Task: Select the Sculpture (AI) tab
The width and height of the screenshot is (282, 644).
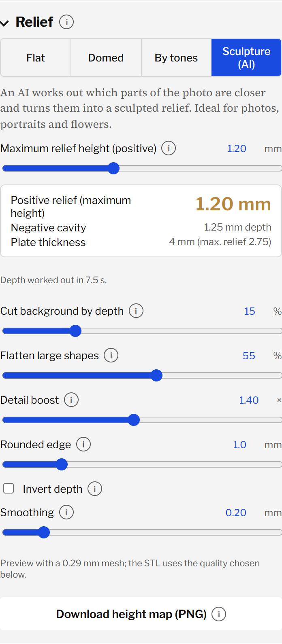Action: pos(246,57)
